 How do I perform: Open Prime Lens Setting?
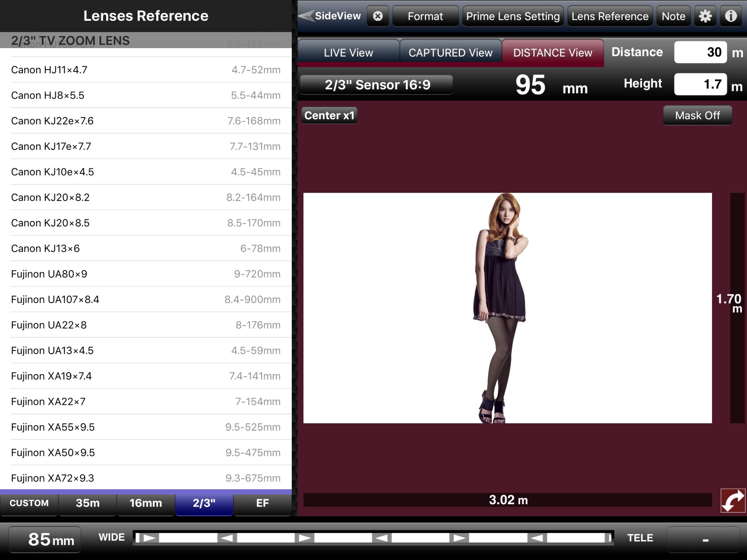513,16
